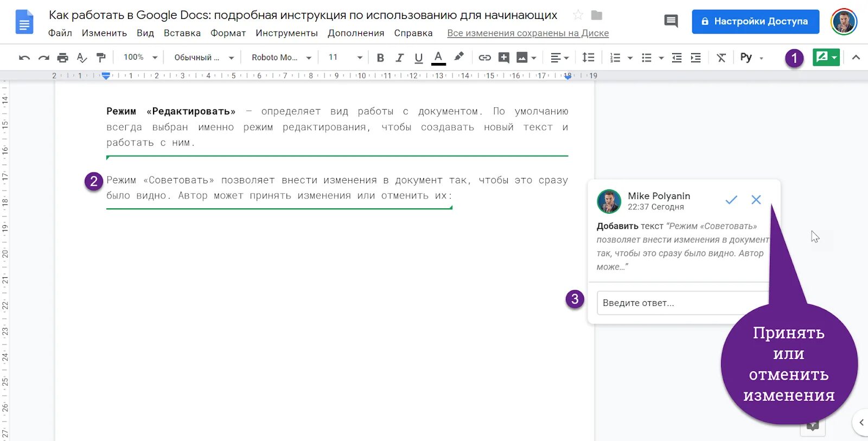Image resolution: width=868 pixels, height=441 pixels.
Task: Click the '22:37 Сегодня' comment timestamp
Action: pos(656,207)
